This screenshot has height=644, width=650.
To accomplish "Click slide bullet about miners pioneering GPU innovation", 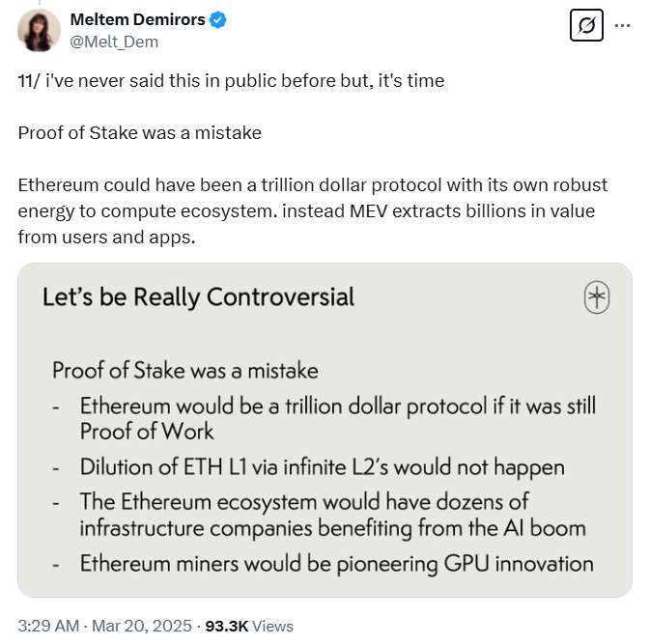I will click(336, 563).
